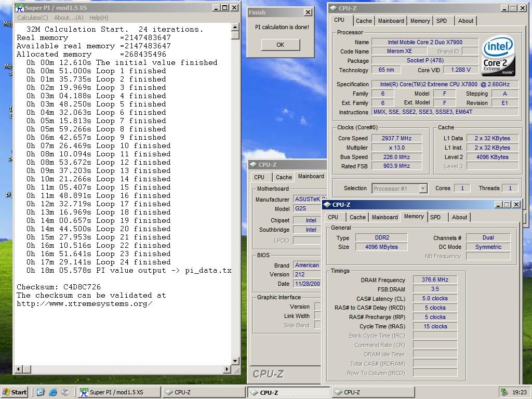Select Mainboard tab in CPU-Z Memory window
Image resolution: width=532 pixels, height=399 pixels.
pyautogui.click(x=385, y=217)
